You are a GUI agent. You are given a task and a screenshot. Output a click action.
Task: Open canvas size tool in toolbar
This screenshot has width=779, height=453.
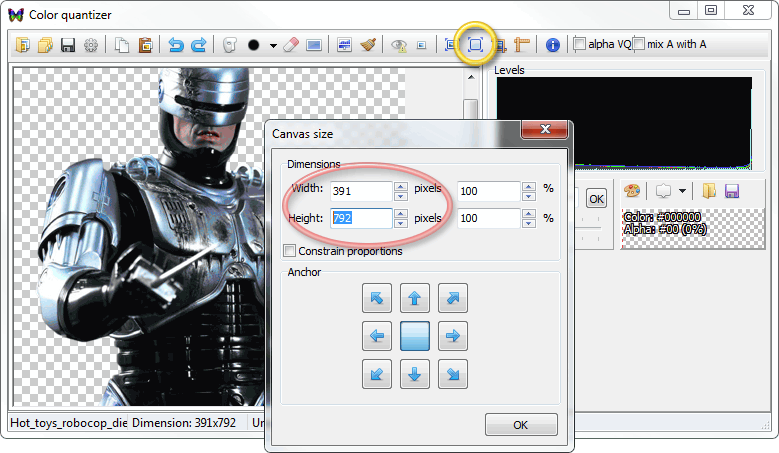pos(475,45)
